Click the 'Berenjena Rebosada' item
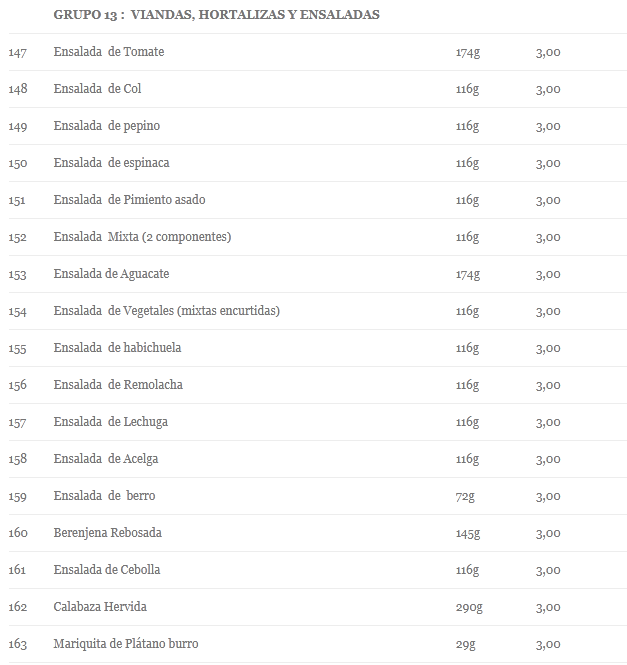The image size is (627, 665). click(108, 533)
